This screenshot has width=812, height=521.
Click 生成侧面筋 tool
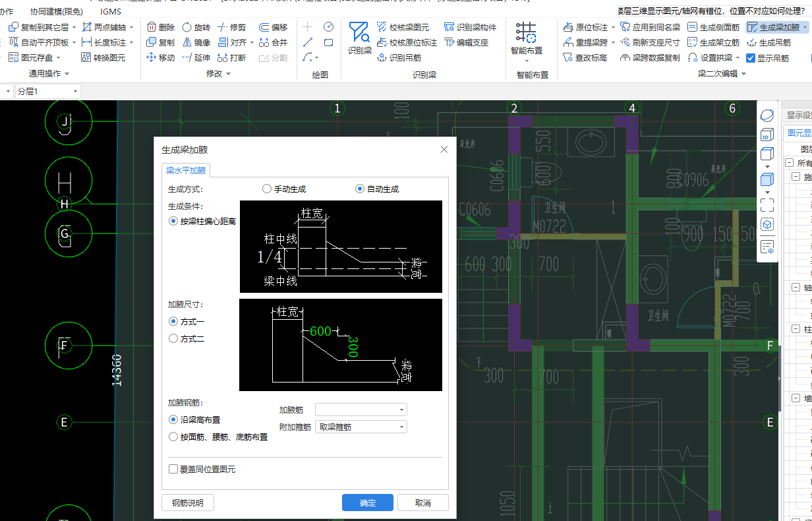tap(713, 27)
